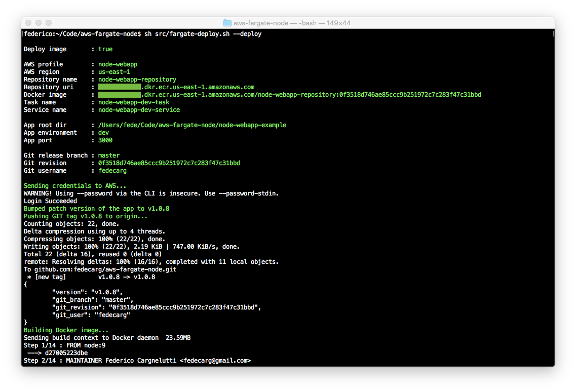Click the green redacted ECR account ID block
Image resolution: width=576 pixels, height=392 pixels.
(x=120, y=87)
